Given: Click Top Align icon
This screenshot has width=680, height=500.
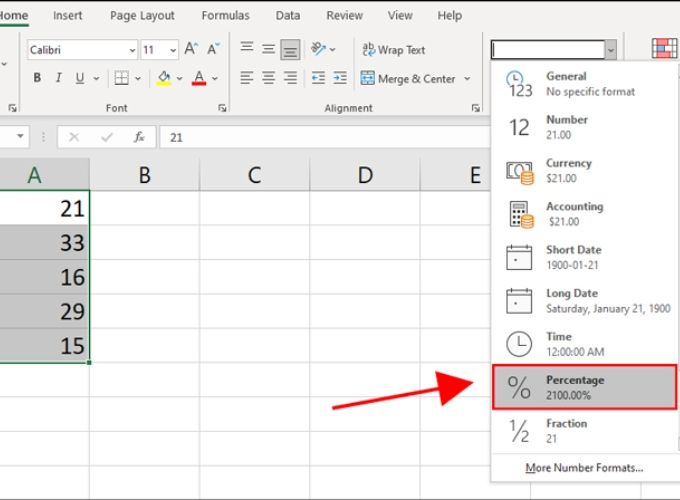Looking at the screenshot, I should click(x=247, y=49).
